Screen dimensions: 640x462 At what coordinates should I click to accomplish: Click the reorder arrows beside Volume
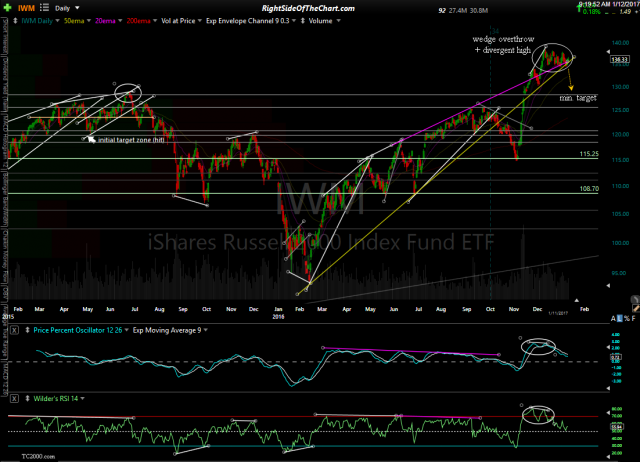303,21
